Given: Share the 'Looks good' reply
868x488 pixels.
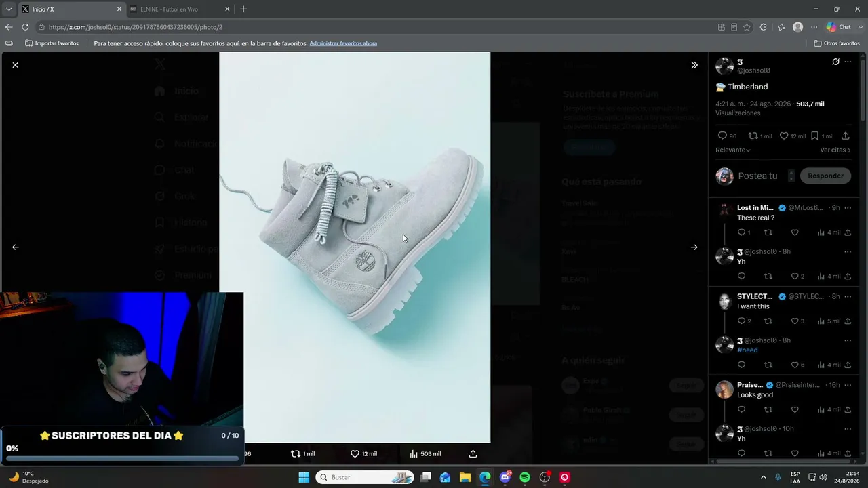Looking at the screenshot, I should point(848,410).
